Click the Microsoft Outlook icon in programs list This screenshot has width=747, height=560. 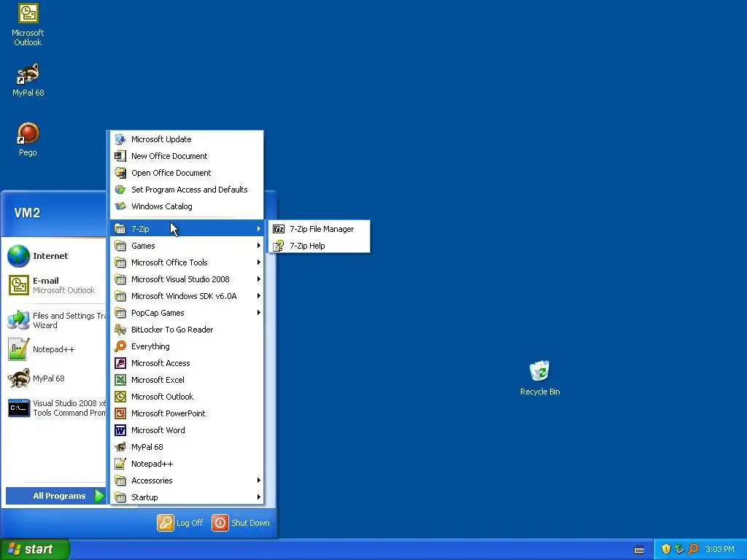120,397
